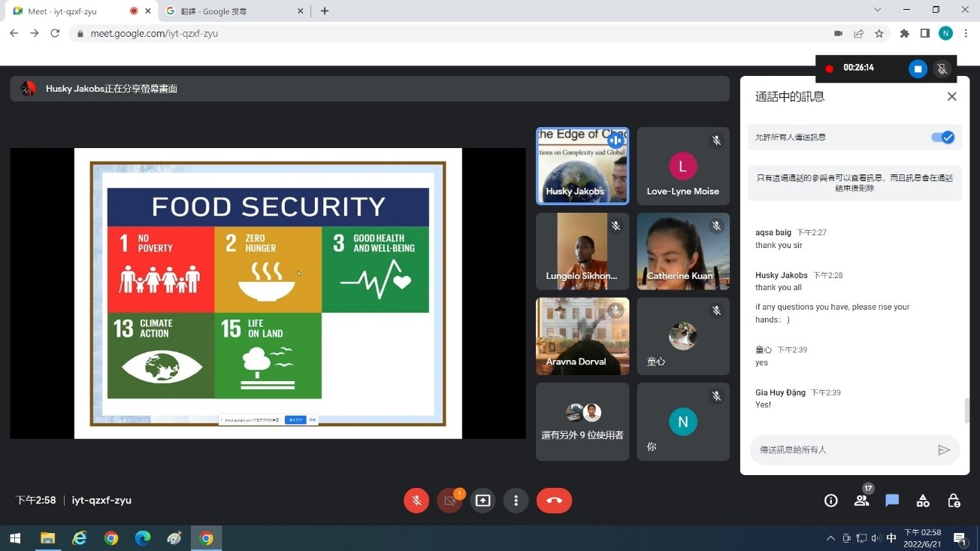Open Internet Explorer from the taskbar
The width and height of the screenshot is (980, 551).
point(79,538)
